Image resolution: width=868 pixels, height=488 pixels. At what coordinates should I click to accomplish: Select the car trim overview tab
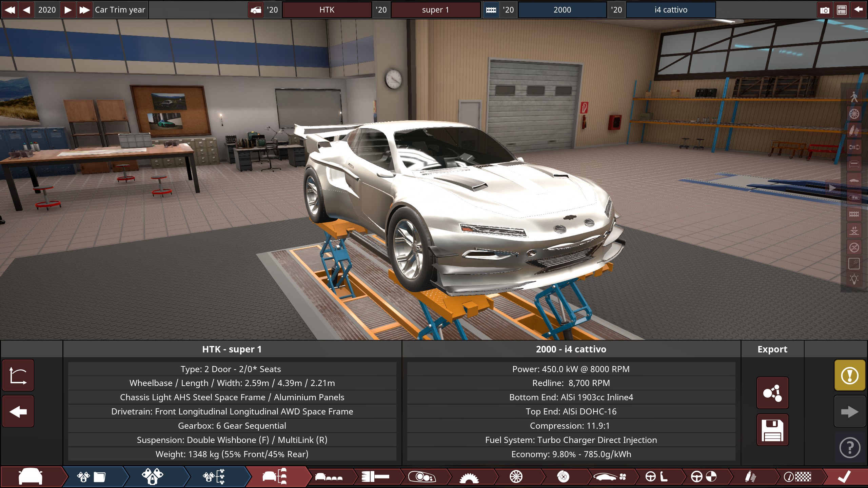[x=275, y=477]
